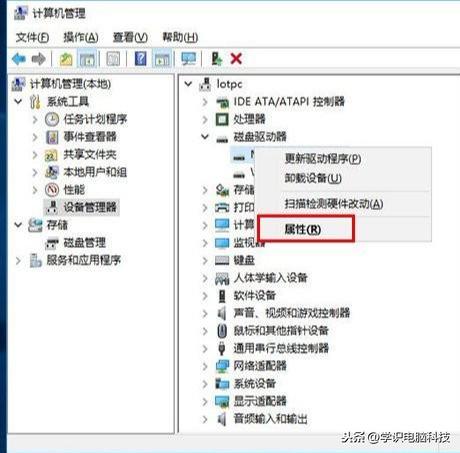Expand 服务和应用程序 node
The height and width of the screenshot is (453, 460).
coord(18,261)
